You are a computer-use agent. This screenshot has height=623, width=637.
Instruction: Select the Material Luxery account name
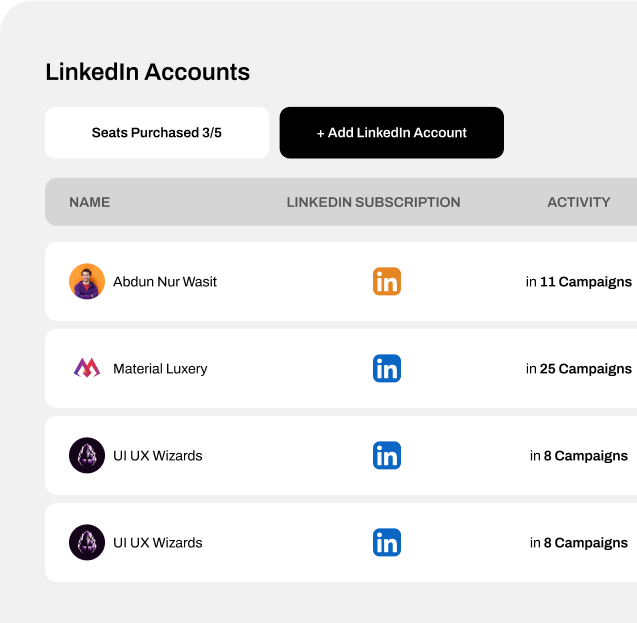160,368
